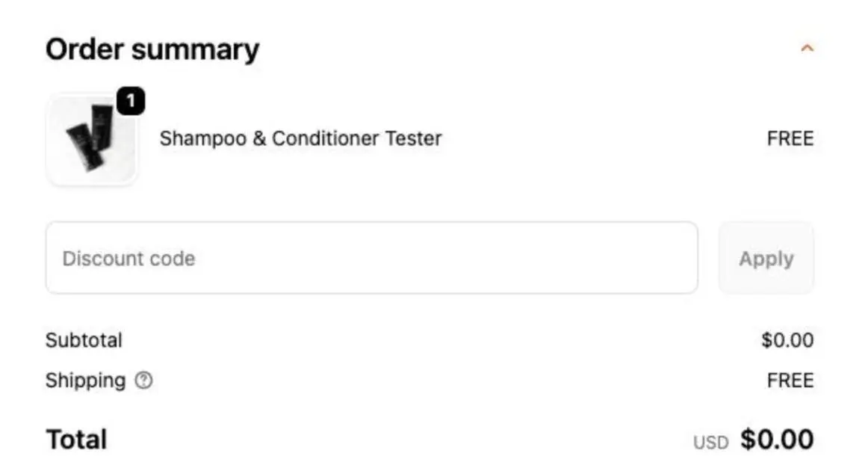Click the word Tester in product title
This screenshot has width=868, height=471.
point(413,139)
